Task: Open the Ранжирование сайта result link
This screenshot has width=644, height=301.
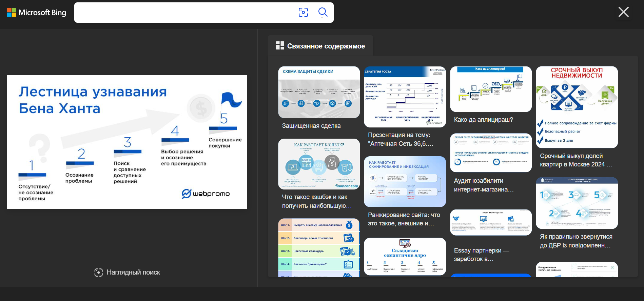Action: pos(404,219)
